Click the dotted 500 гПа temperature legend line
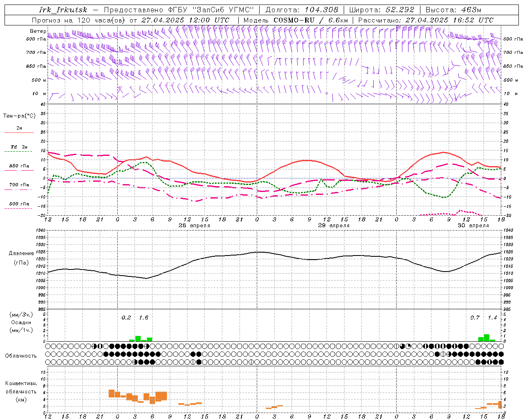This screenshot has height=420, width=525. (x=18, y=209)
